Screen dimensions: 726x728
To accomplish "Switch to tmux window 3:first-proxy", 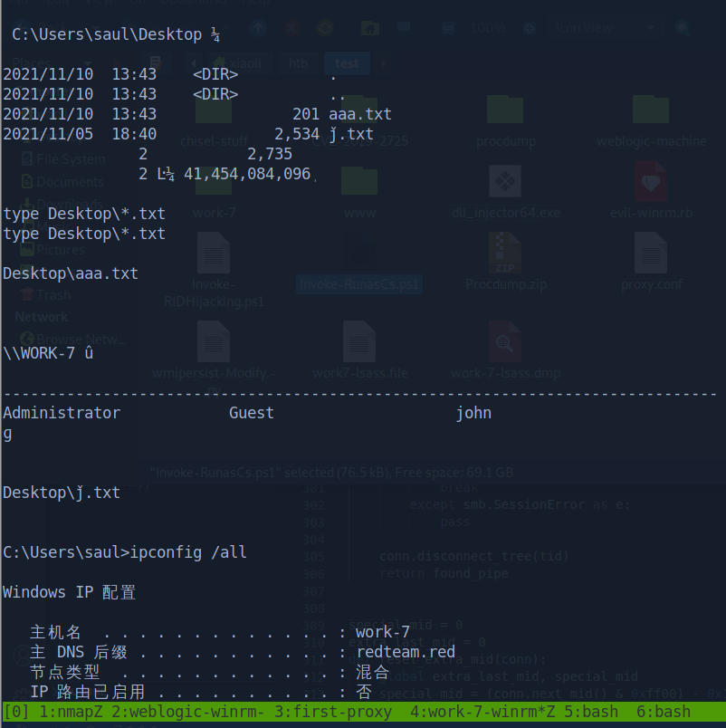I will click(x=333, y=713).
